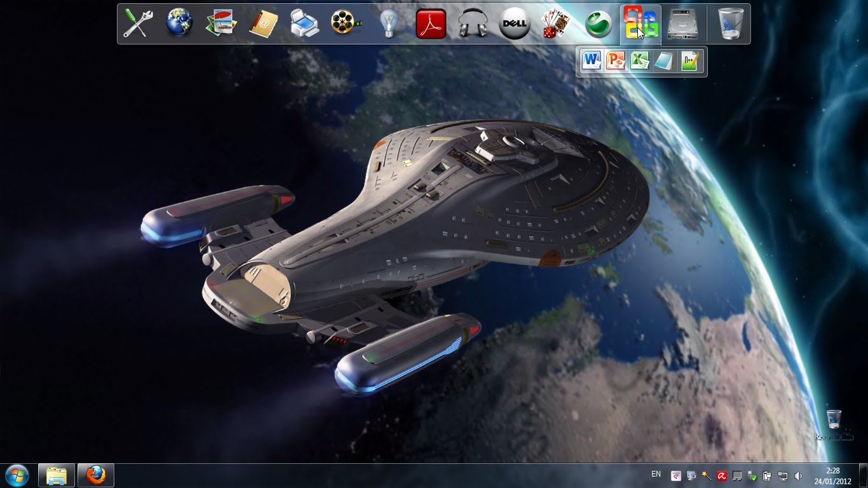Click the Avira antivirus tray icon
Viewport: 868px width, 488px height.
[x=722, y=475]
